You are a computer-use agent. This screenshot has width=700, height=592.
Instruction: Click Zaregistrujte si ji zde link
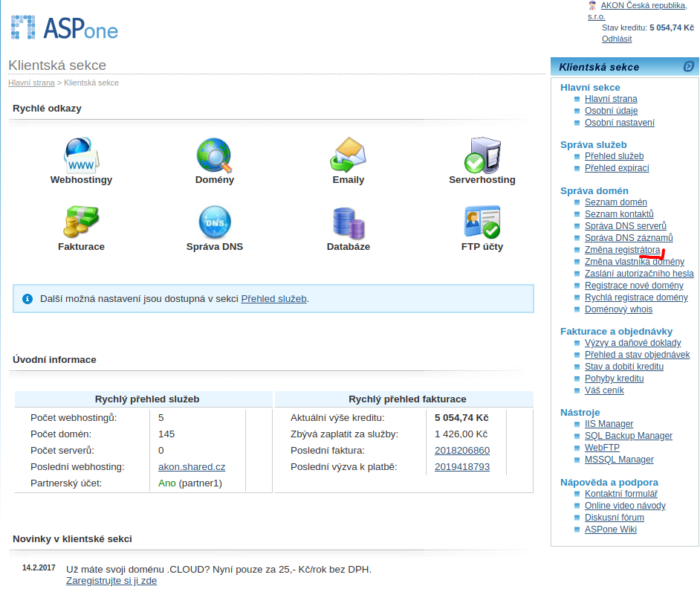[x=111, y=581]
